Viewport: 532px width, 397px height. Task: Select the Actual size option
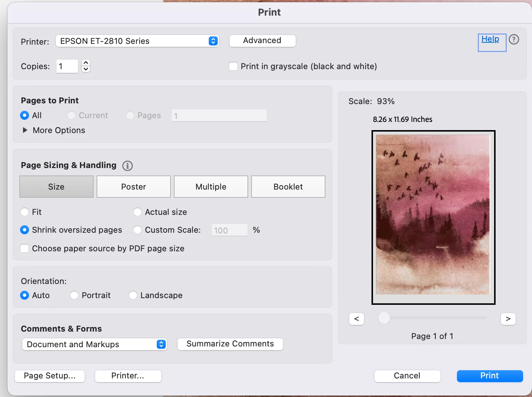point(137,212)
